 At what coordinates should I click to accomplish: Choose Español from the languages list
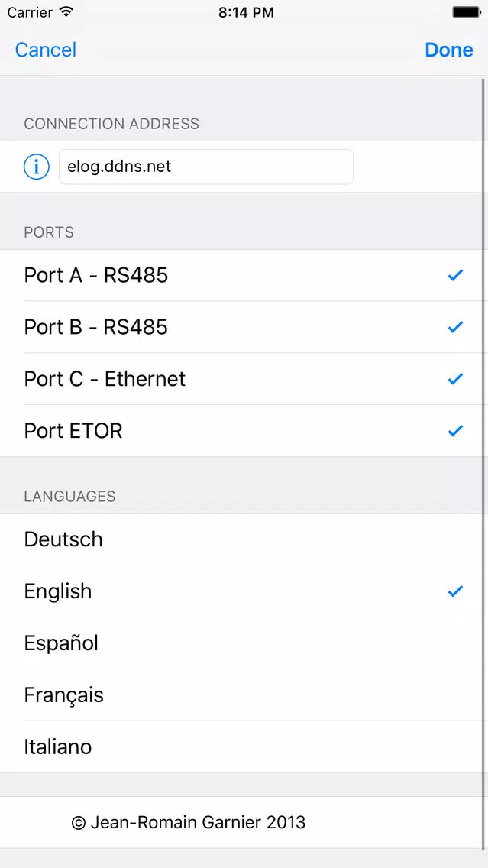(x=244, y=643)
